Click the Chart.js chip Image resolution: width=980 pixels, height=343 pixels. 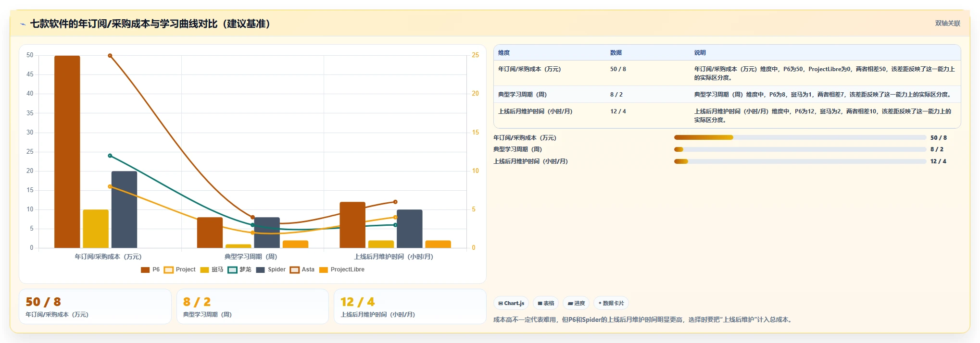tap(511, 303)
